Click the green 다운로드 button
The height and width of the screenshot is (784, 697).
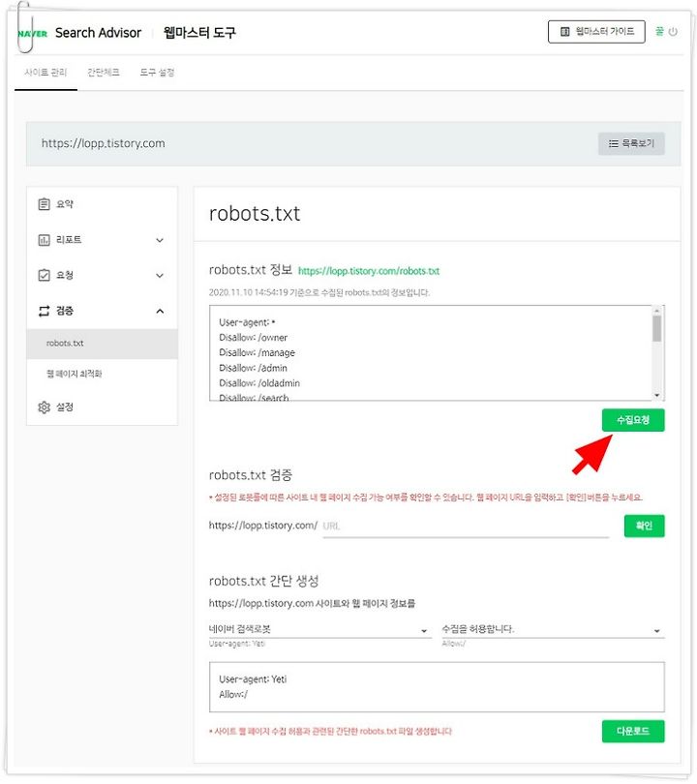click(633, 731)
